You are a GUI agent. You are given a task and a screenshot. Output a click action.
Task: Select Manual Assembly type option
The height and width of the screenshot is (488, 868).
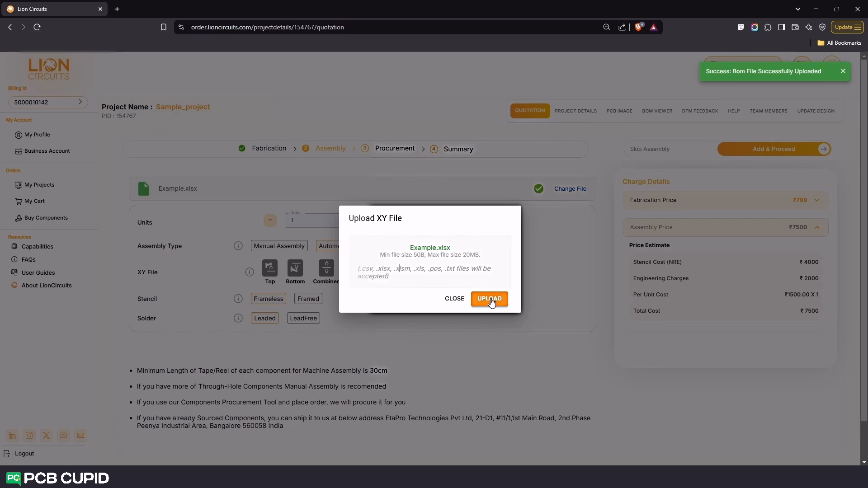pyautogui.click(x=279, y=246)
